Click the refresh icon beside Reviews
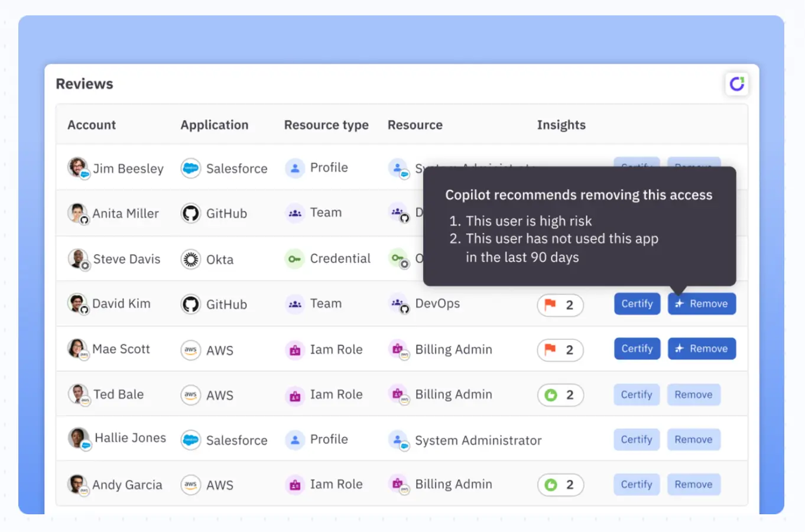805x532 pixels. pos(736,84)
